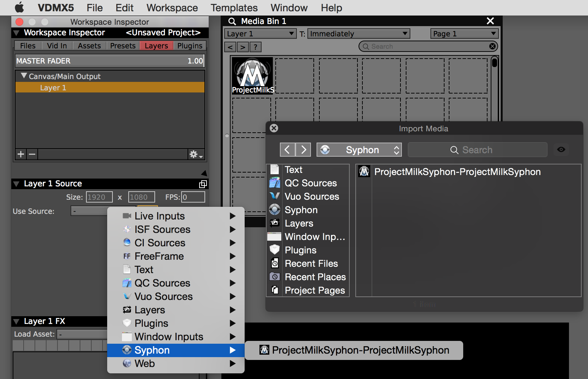Open the layer list gear options
The height and width of the screenshot is (379, 588).
click(x=196, y=154)
